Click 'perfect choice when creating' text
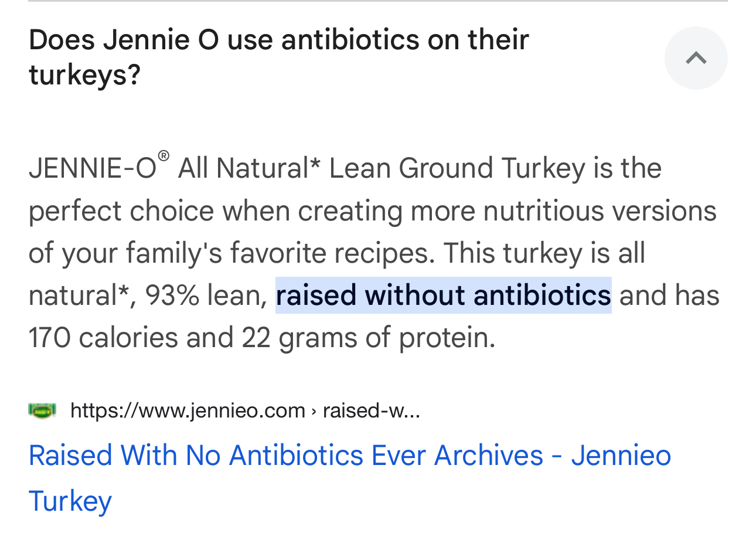Screen dimensions: 756x550 pos(214,211)
